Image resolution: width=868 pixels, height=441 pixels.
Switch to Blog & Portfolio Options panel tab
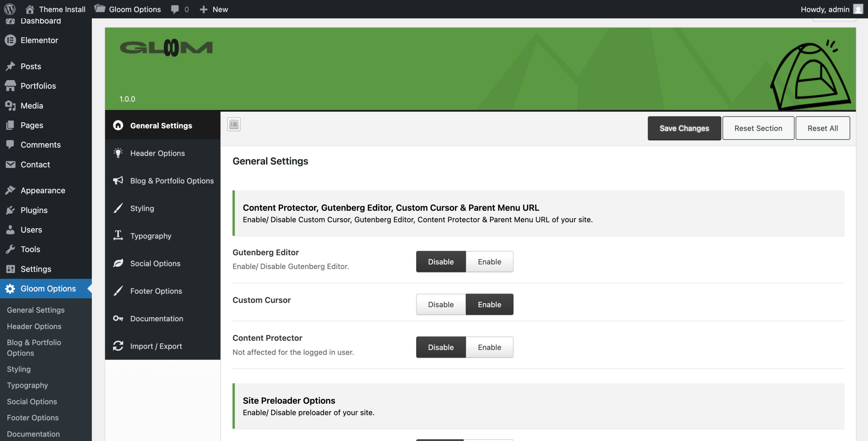(163, 181)
